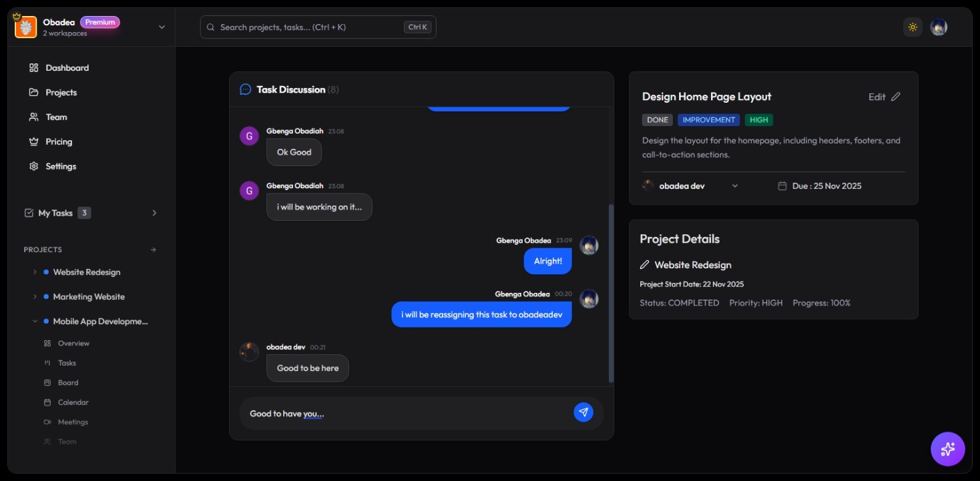The width and height of the screenshot is (980, 481).
Task: Click the Task Discussion chat bubble icon
Action: [246, 89]
